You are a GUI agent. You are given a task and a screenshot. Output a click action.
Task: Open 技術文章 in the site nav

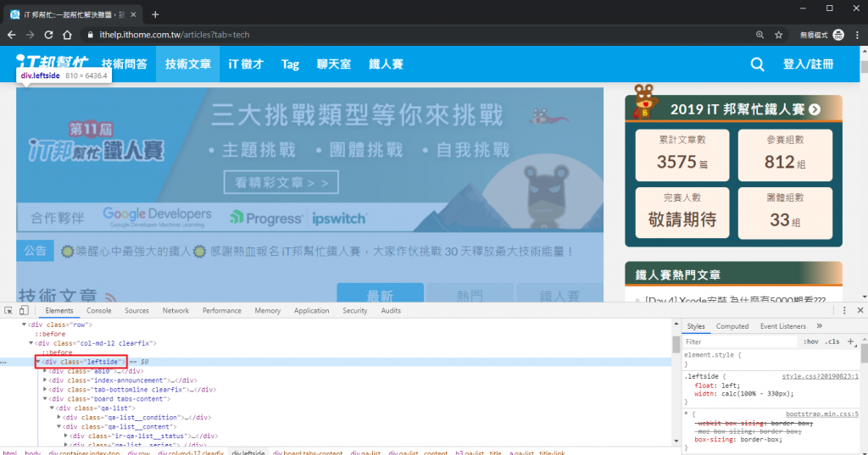[x=187, y=64]
